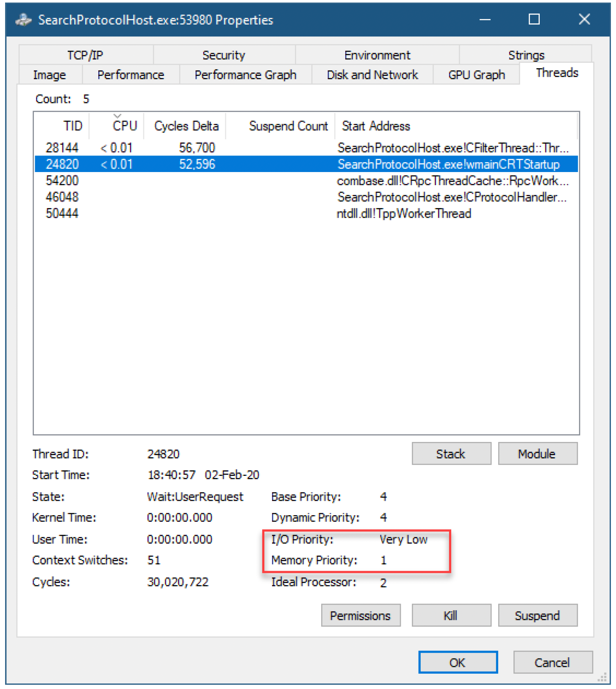Click the Cycles value 30,020,722
The height and width of the screenshot is (689, 616).
178,582
